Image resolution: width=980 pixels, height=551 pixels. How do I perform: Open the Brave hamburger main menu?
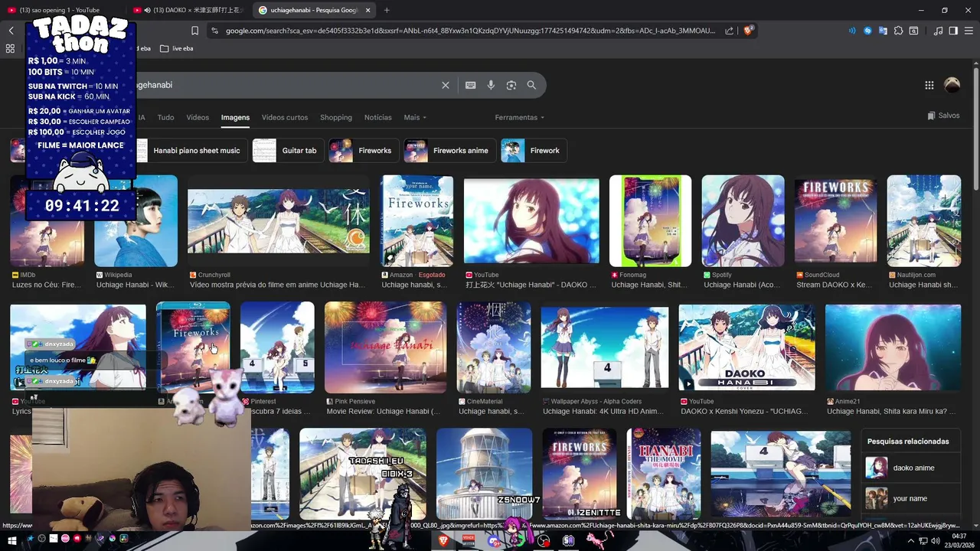click(x=969, y=31)
